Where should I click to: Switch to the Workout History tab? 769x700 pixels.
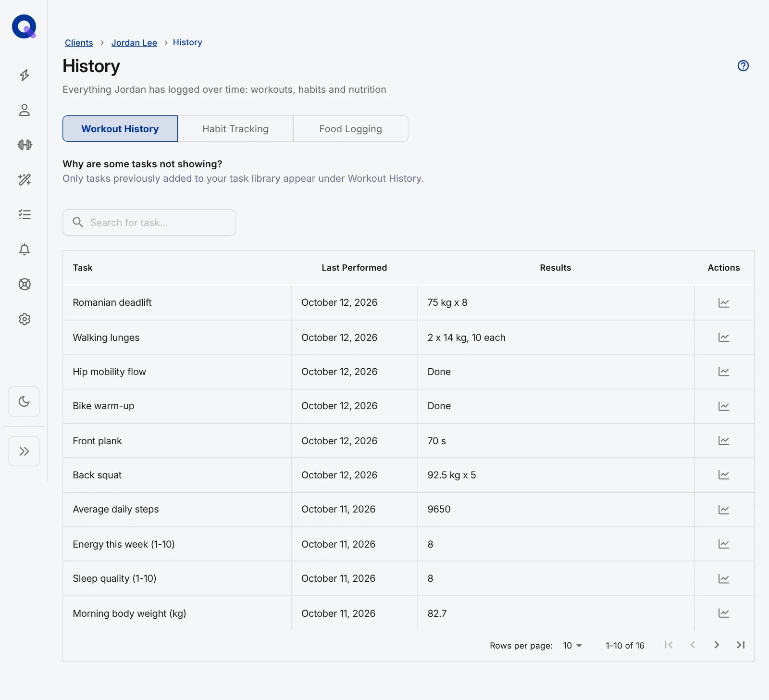120,129
